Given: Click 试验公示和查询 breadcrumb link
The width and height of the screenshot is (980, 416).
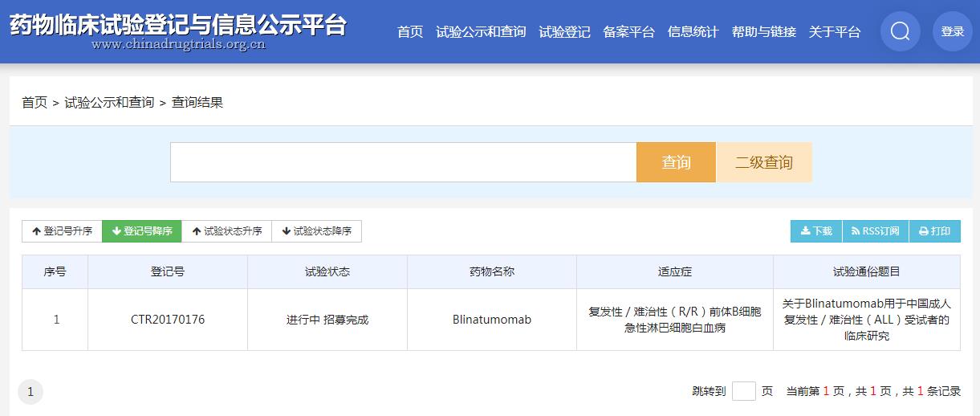Looking at the screenshot, I should click(x=109, y=102).
